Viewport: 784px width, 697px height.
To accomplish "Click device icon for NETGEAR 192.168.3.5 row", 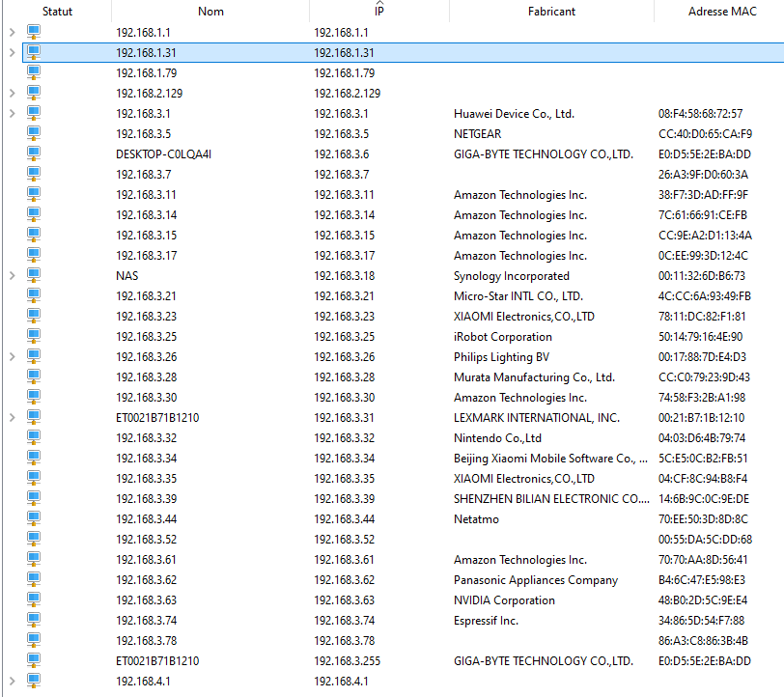I will (34, 133).
